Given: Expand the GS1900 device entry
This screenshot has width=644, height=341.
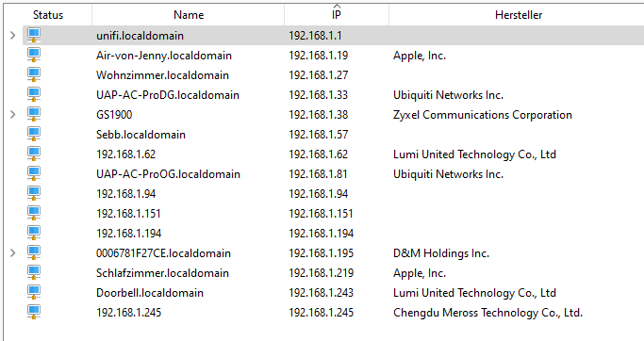Looking at the screenshot, I should pos(13,115).
